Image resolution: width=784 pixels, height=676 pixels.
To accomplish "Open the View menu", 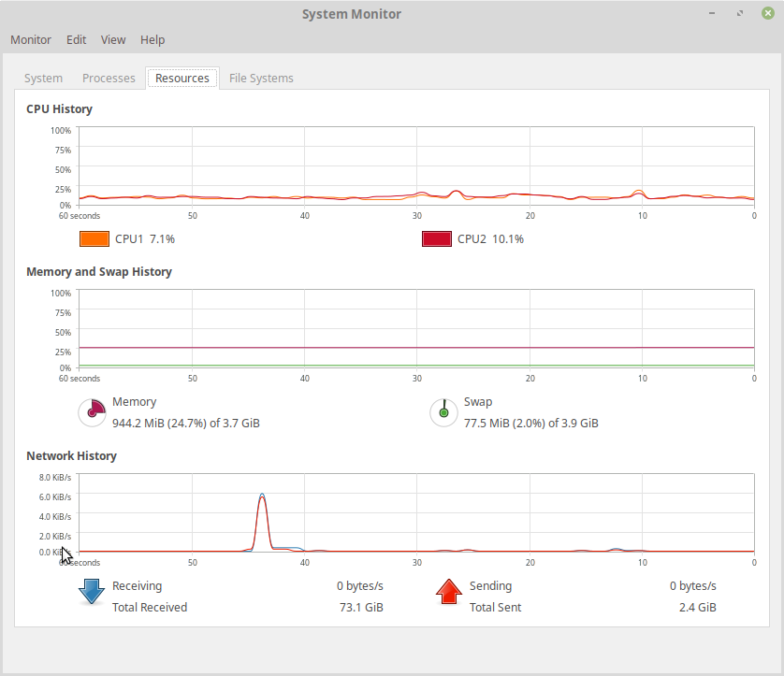I will coord(113,39).
